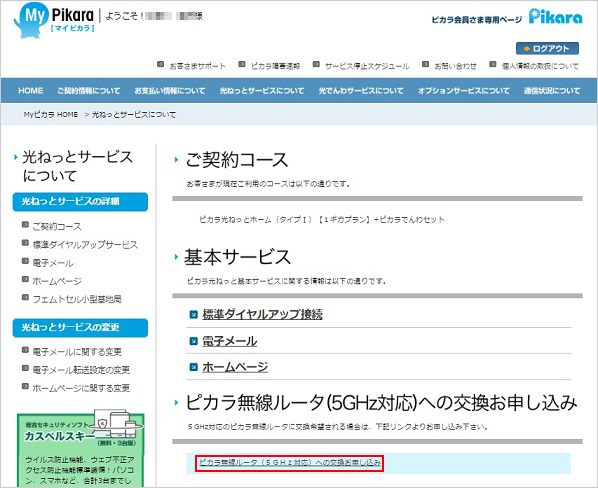The width and height of the screenshot is (598, 488).
Task: Open ホームページ in sidebar
Action: [x=57, y=281]
